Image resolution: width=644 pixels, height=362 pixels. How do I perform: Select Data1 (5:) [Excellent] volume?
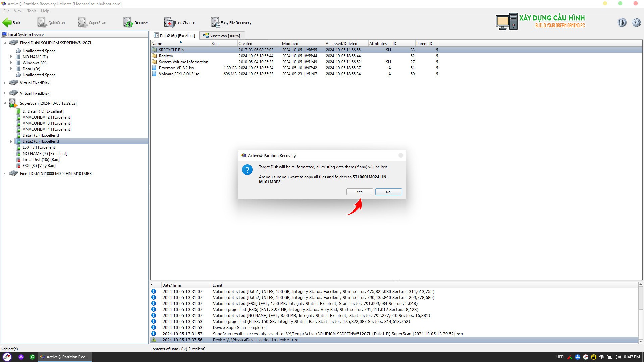click(41, 135)
